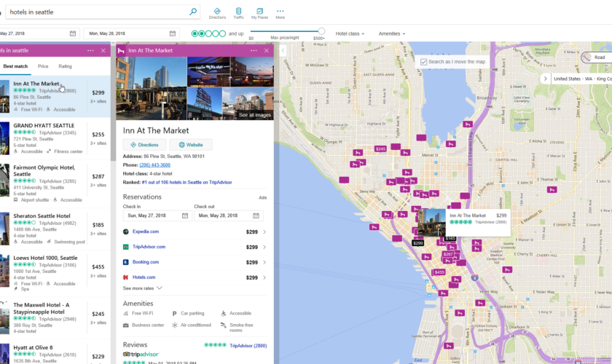Open the More options menu
Image resolution: width=612 pixels, height=364 pixels.
[x=280, y=12]
